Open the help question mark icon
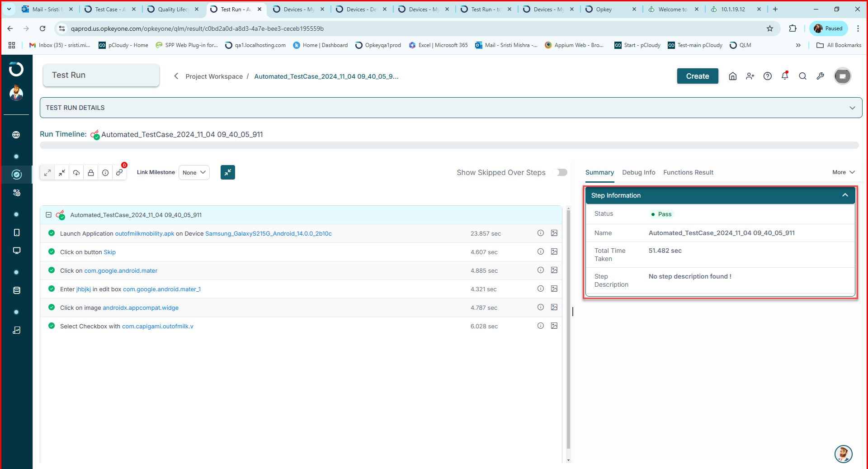Image resolution: width=868 pixels, height=469 pixels. [x=768, y=76]
